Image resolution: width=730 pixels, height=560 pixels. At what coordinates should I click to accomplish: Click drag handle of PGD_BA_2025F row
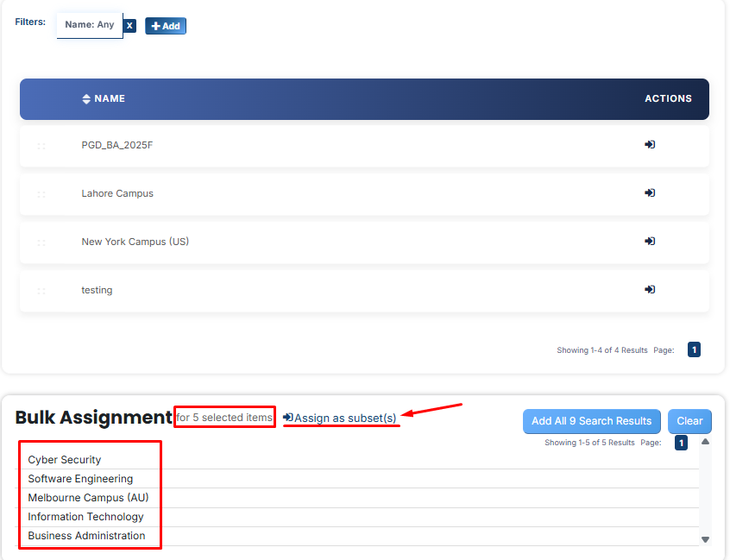[x=41, y=146]
